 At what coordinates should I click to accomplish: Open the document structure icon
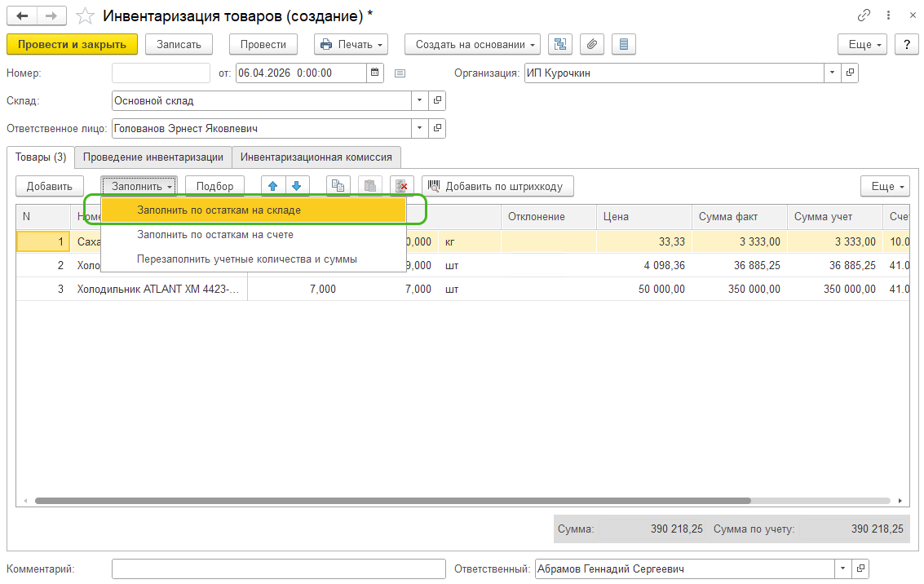pyautogui.click(x=560, y=44)
